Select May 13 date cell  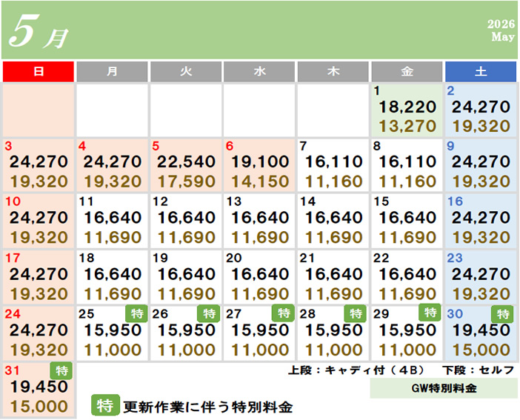pos(259,221)
